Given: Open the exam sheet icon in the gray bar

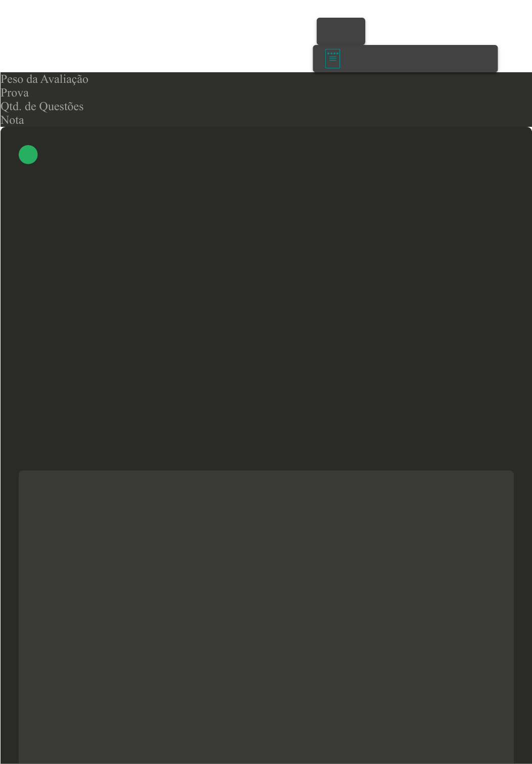Looking at the screenshot, I should pyautogui.click(x=332, y=59).
